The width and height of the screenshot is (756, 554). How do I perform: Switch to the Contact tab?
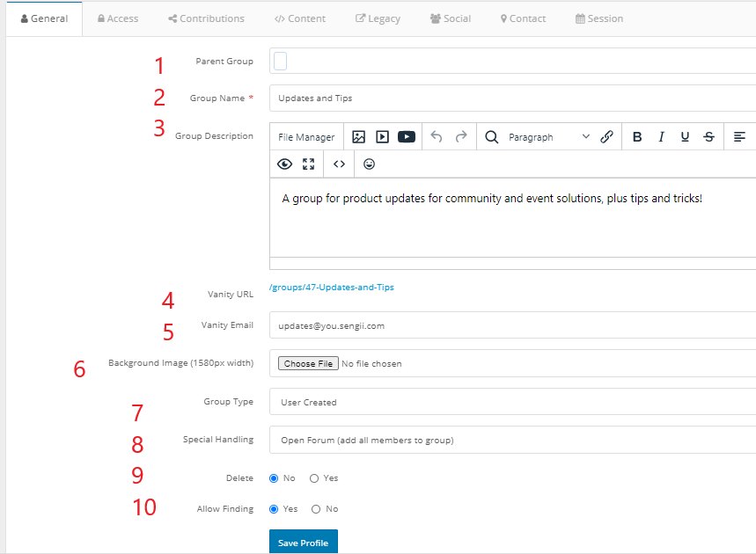point(523,18)
